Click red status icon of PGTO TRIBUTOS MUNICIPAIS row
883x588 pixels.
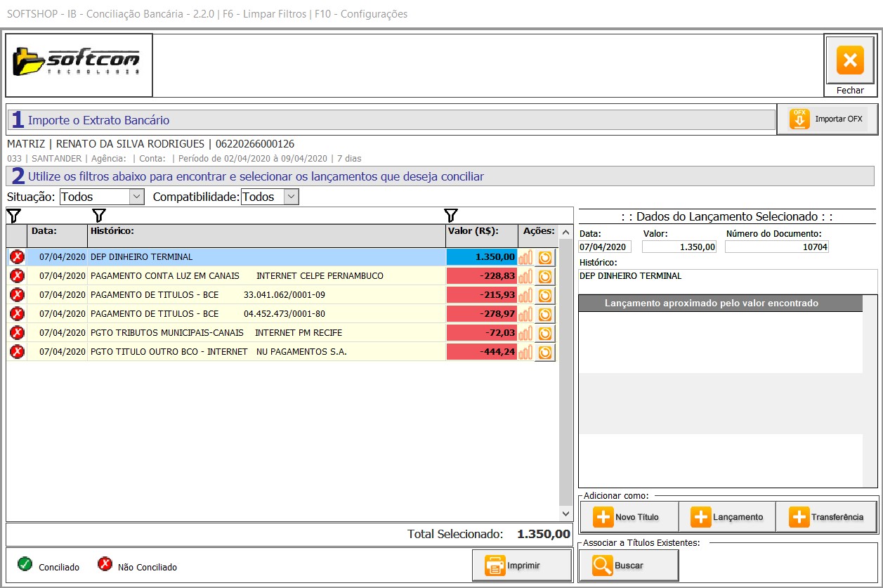coord(17,333)
